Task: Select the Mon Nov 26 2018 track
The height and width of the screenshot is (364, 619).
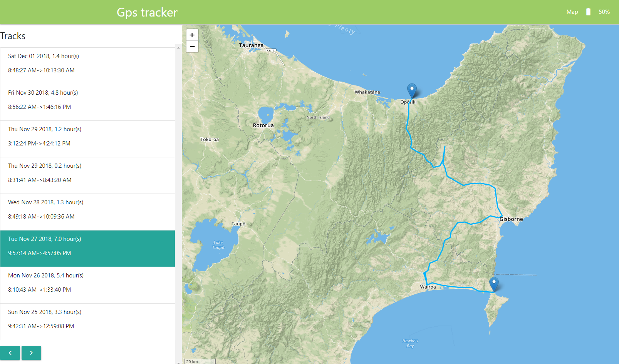Action: [87, 285]
